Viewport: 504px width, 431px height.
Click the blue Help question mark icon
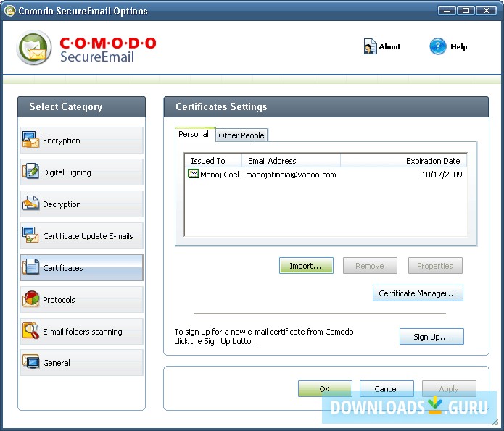click(x=438, y=46)
